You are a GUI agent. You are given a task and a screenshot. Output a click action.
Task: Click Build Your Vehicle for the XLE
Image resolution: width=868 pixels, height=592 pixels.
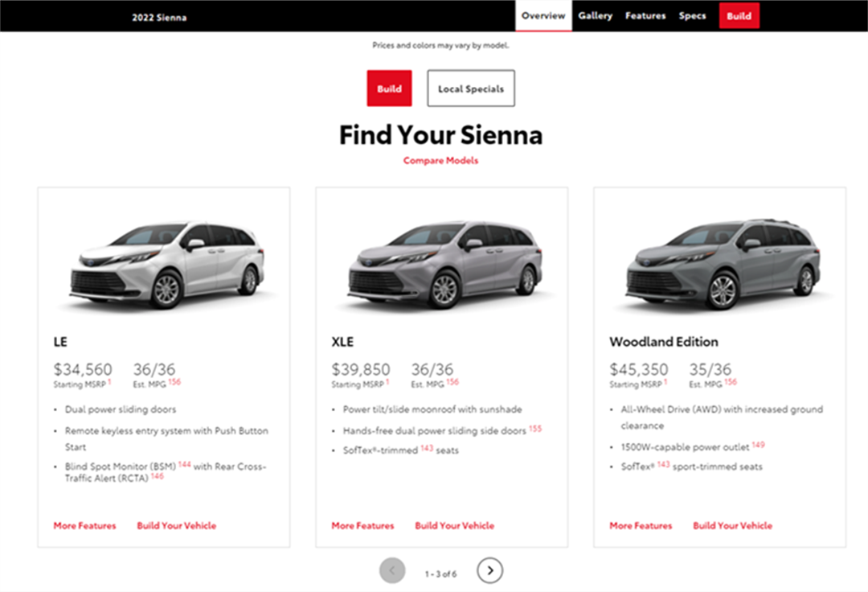tap(454, 526)
